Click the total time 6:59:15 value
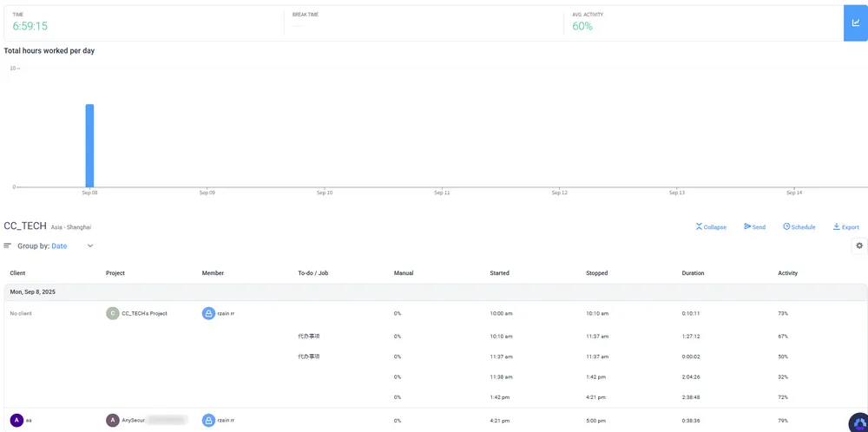868x432 pixels. pyautogui.click(x=30, y=26)
